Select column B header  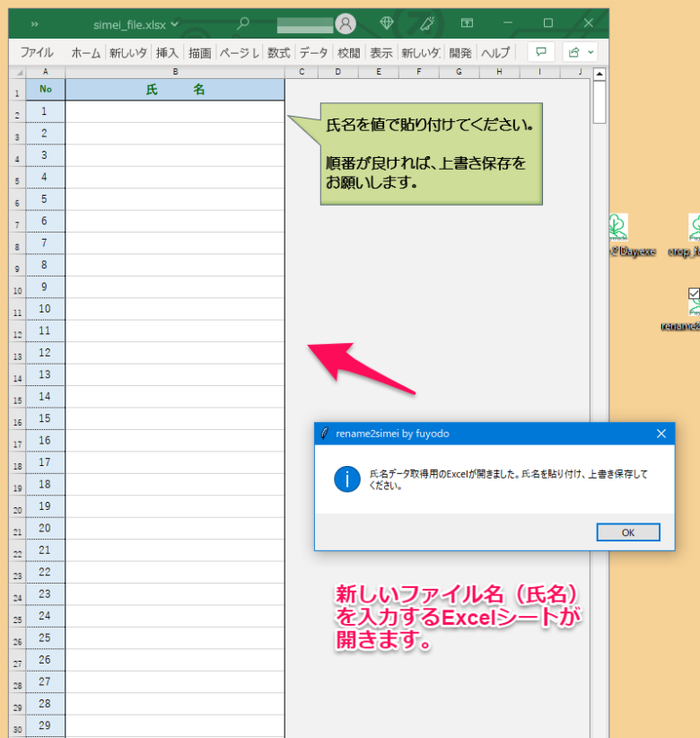click(175, 72)
